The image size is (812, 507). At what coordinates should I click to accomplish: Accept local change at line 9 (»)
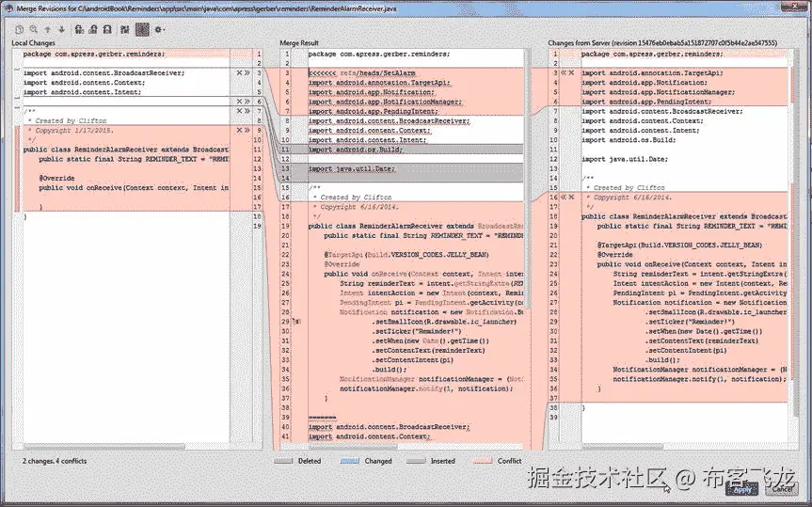pyautogui.click(x=247, y=131)
